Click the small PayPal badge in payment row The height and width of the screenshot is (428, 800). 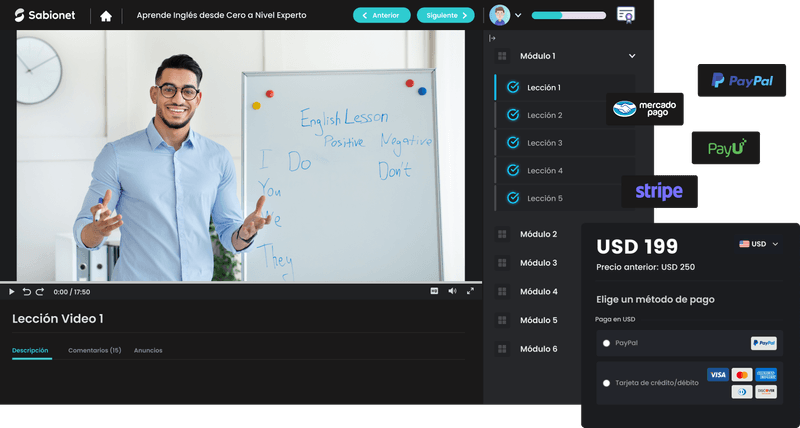(764, 343)
